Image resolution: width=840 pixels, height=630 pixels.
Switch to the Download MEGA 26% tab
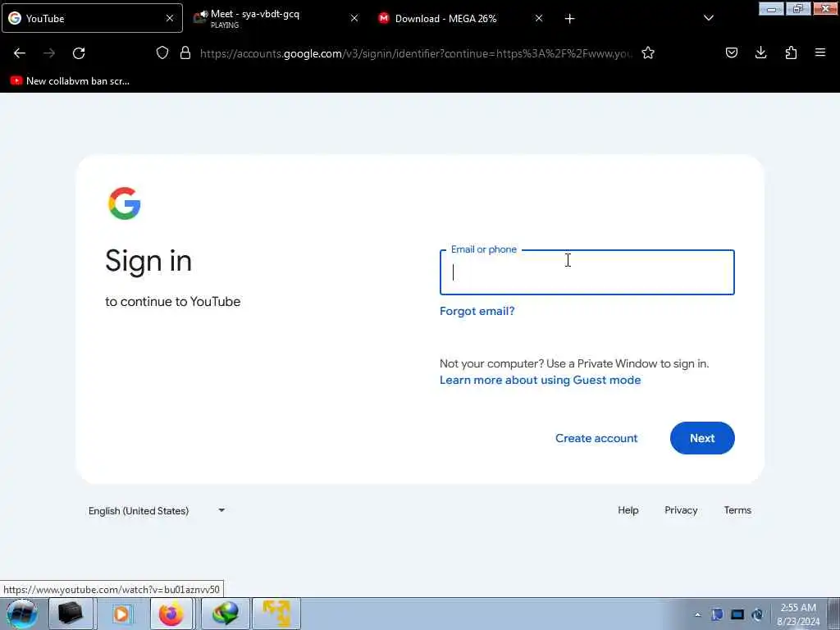461,18
